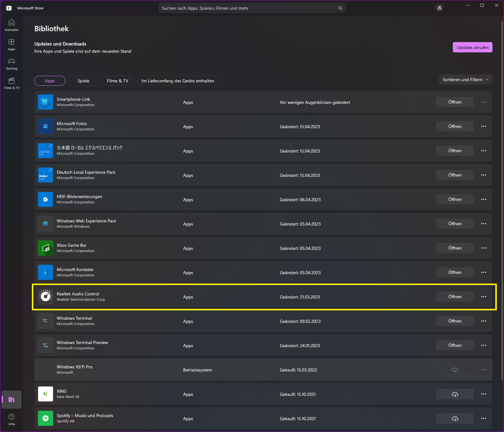Click the Realtek Audio Control app icon
Image resolution: width=504 pixels, height=432 pixels.
tap(46, 297)
